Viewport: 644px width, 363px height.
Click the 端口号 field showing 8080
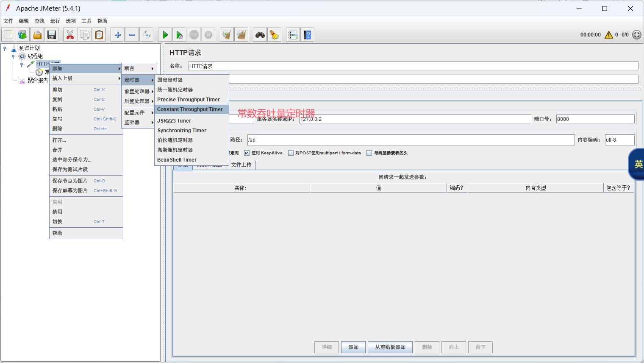click(595, 119)
